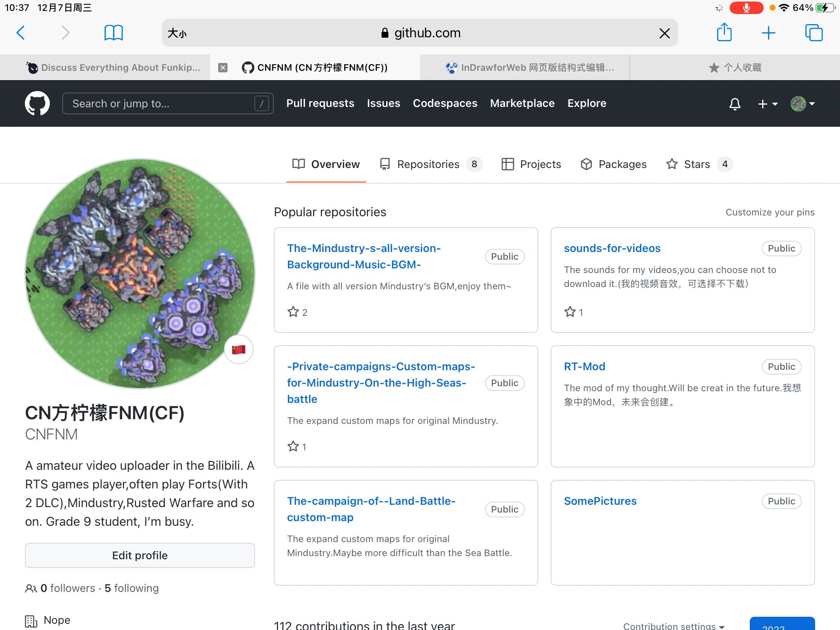Open the RT-Mod repository link
Screen dimensions: 840x630
coord(584,366)
